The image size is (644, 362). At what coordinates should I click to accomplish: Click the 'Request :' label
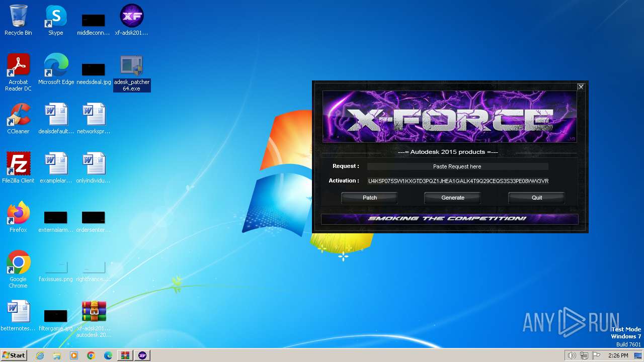(346, 166)
